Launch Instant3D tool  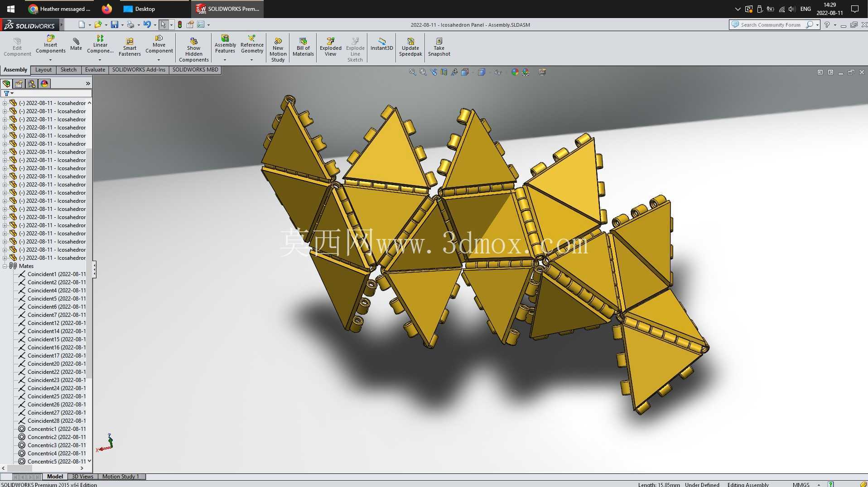[381, 44]
